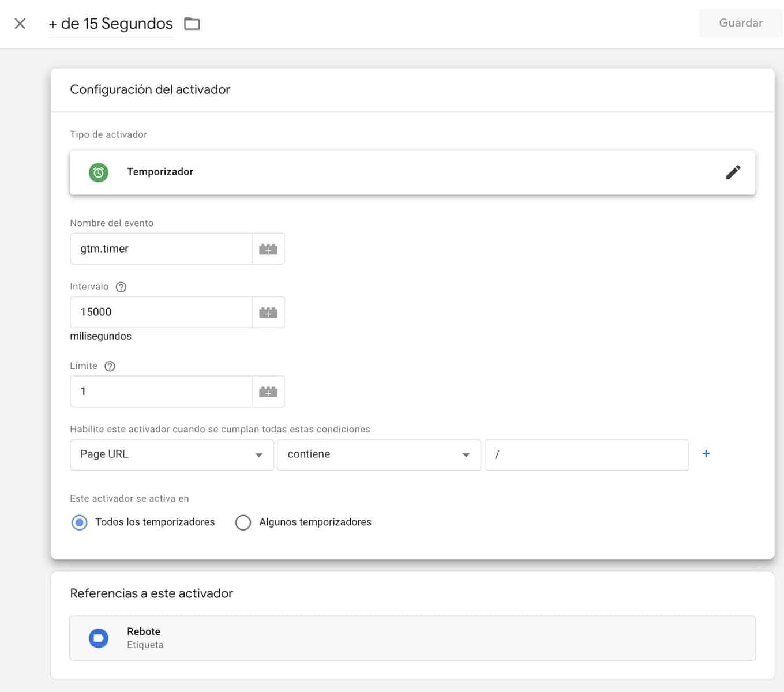Insert variable in Nombre del evento field
This screenshot has width=784, height=692.
tap(268, 249)
